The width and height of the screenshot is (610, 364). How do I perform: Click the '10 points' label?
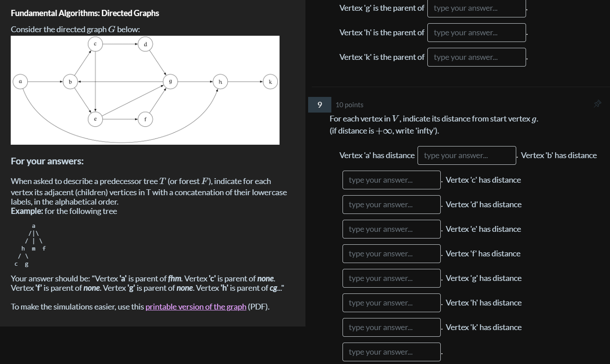[x=349, y=105]
